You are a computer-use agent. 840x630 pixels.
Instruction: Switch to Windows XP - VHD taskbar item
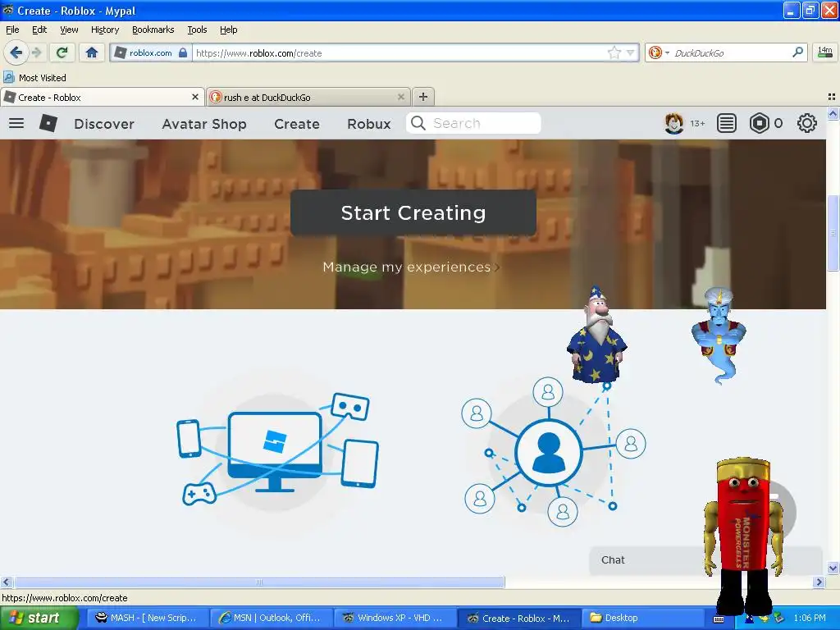point(395,618)
